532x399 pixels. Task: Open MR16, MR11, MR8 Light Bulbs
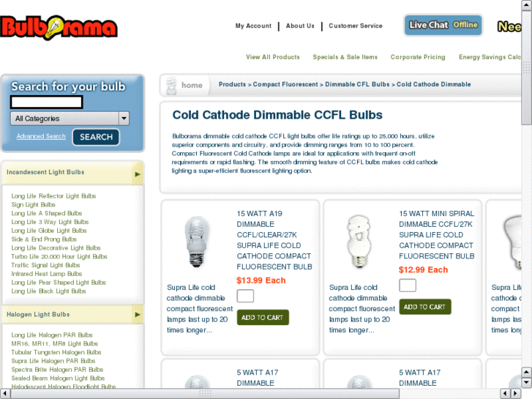[x=55, y=343]
